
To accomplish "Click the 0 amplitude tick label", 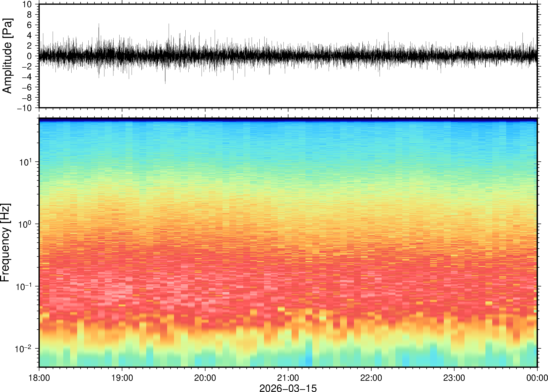I will (x=29, y=56).
